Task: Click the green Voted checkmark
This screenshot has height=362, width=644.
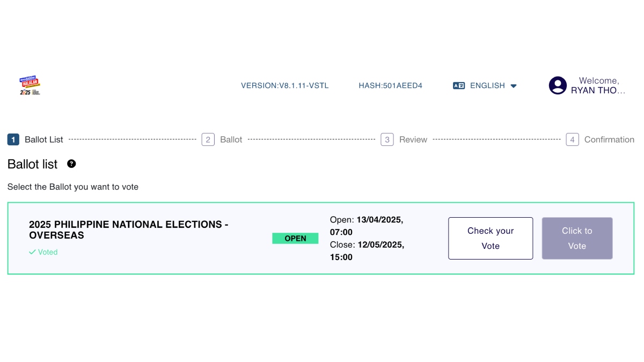Action: (x=32, y=252)
